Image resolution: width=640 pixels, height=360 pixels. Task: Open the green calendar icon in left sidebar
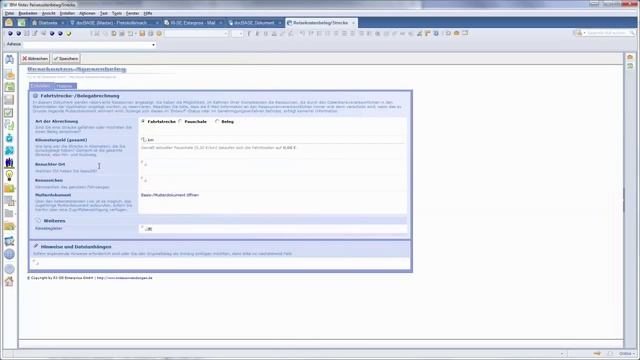[9, 87]
